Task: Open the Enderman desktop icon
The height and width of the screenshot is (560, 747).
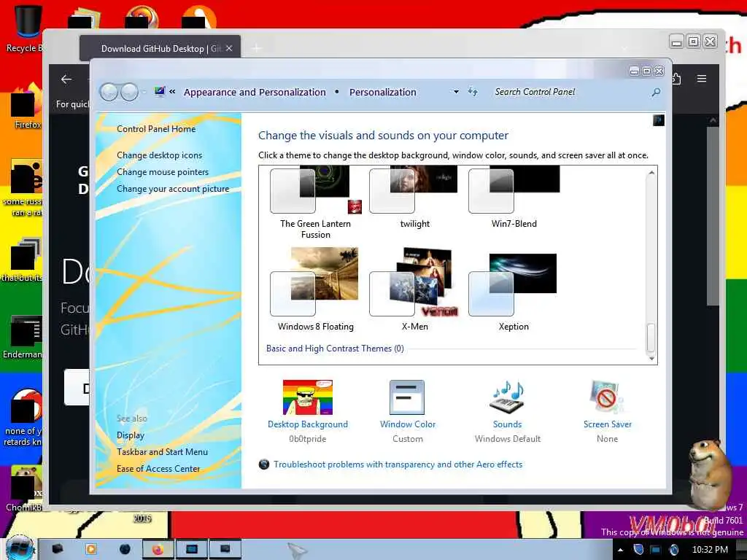Action: (x=23, y=336)
